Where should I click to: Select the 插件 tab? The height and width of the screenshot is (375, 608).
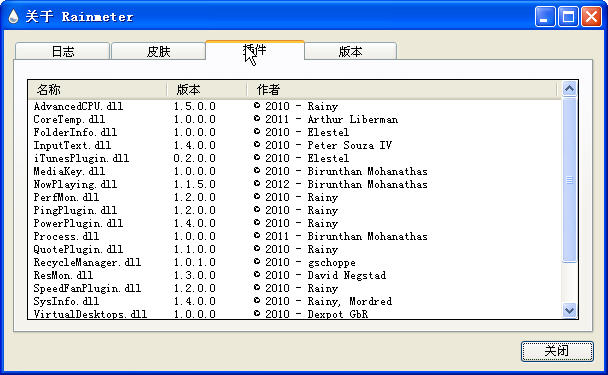tap(255, 50)
